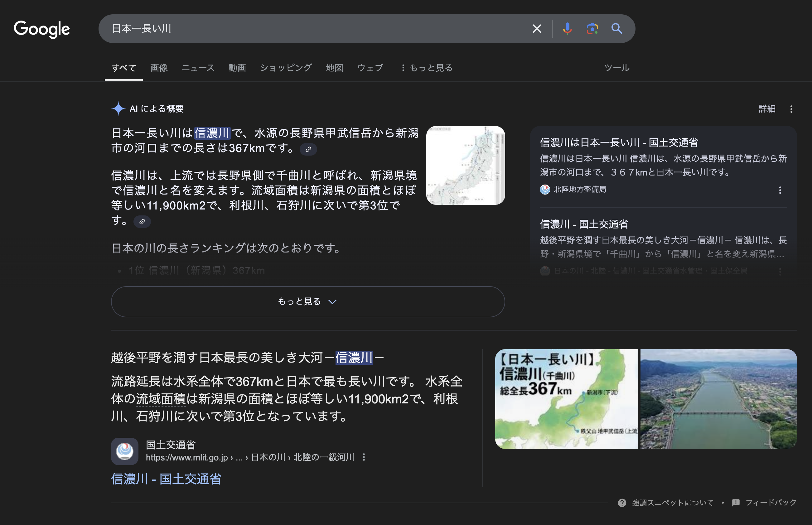Viewport: 812px width, 525px height.
Task: Open ツール search tools menu
Action: pos(616,68)
